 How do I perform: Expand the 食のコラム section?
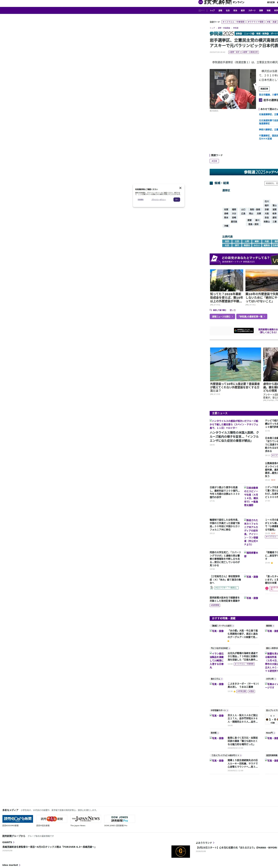pyautogui.click(x=217, y=679)
